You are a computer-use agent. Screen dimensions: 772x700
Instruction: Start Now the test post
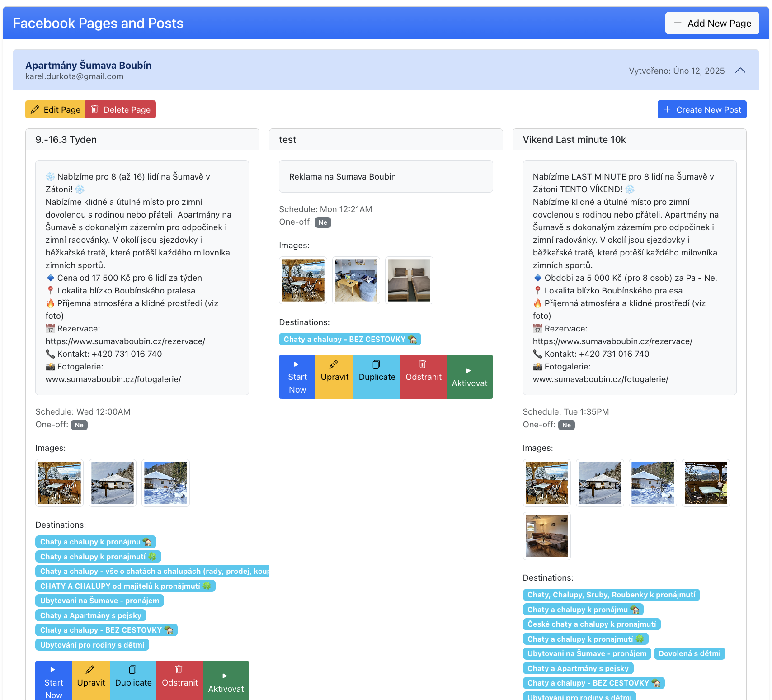pos(297,377)
